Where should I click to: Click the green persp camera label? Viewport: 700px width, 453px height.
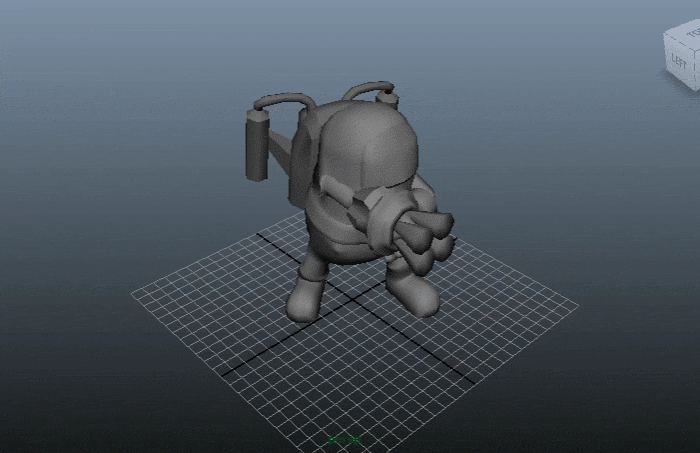click(345, 439)
